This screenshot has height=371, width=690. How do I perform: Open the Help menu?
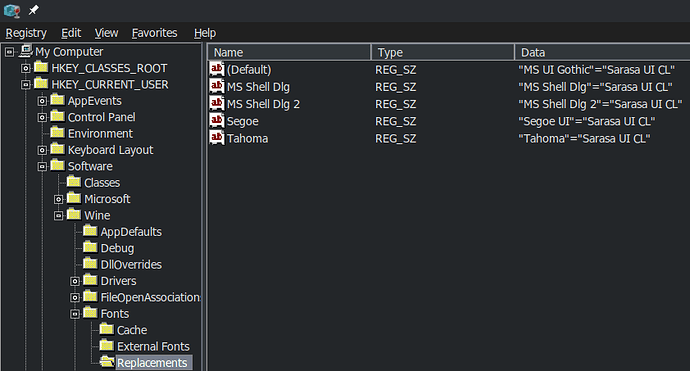point(205,33)
